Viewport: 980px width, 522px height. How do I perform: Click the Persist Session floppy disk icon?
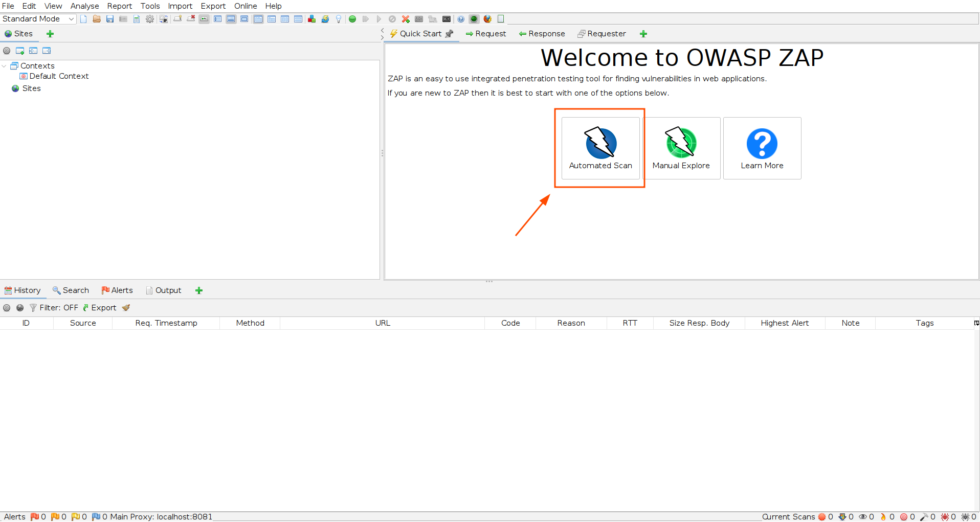110,19
